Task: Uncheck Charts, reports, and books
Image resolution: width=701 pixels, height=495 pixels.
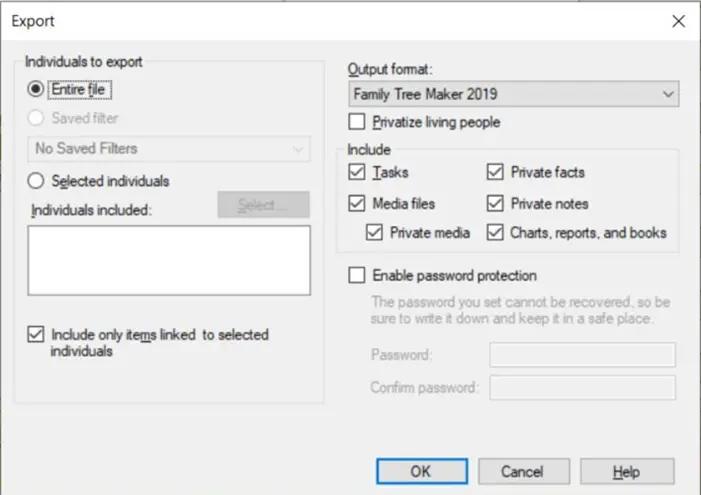Action: pyautogui.click(x=495, y=233)
